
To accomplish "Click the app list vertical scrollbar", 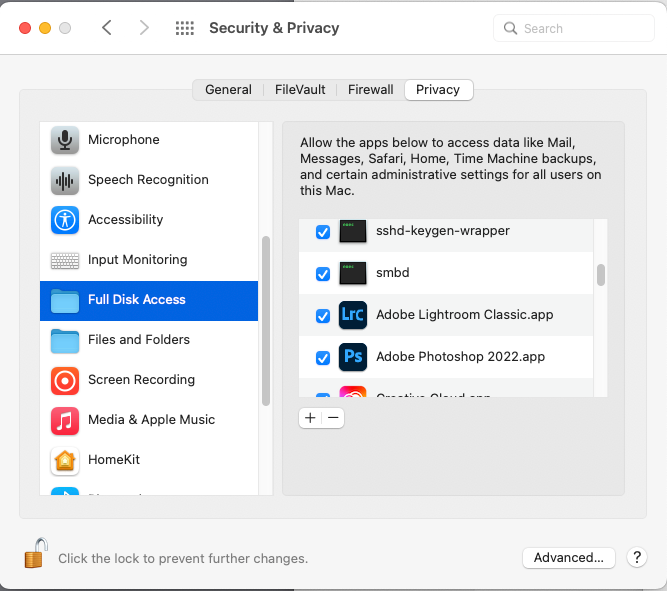I will (x=601, y=275).
